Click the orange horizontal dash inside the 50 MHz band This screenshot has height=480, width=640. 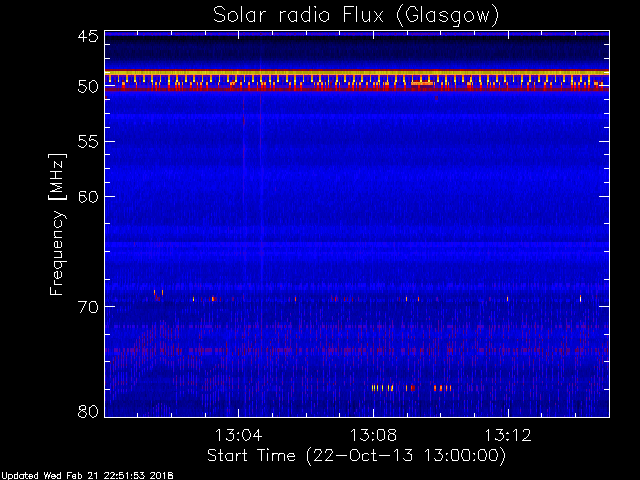click(422, 83)
